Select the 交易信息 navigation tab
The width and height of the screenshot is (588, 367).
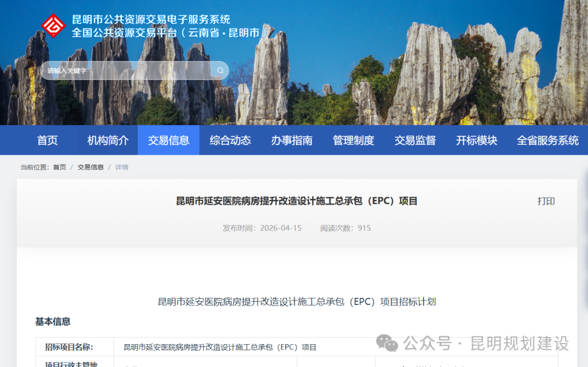click(168, 140)
